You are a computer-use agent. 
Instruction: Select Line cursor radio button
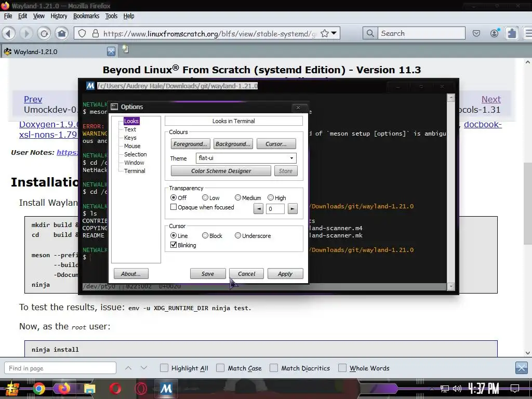(174, 235)
